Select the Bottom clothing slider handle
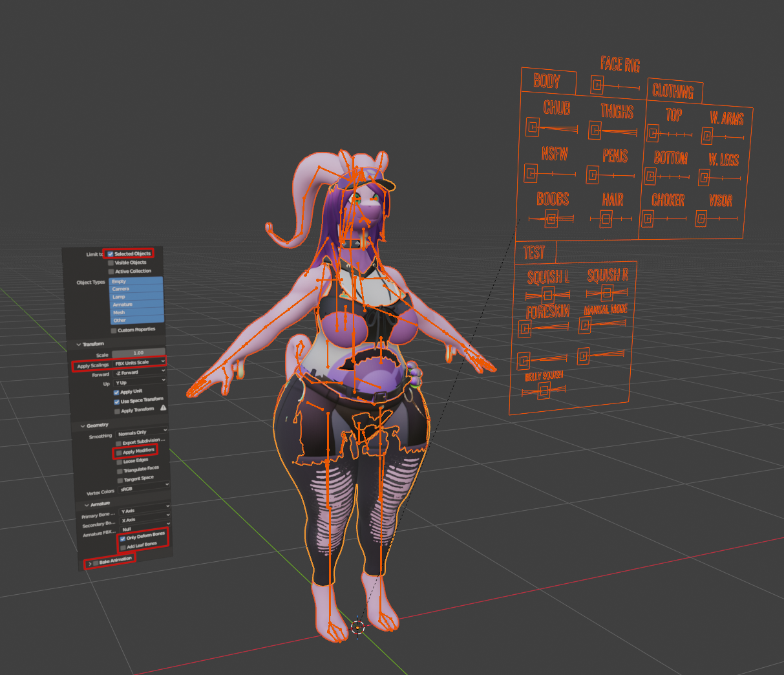 [x=650, y=176]
